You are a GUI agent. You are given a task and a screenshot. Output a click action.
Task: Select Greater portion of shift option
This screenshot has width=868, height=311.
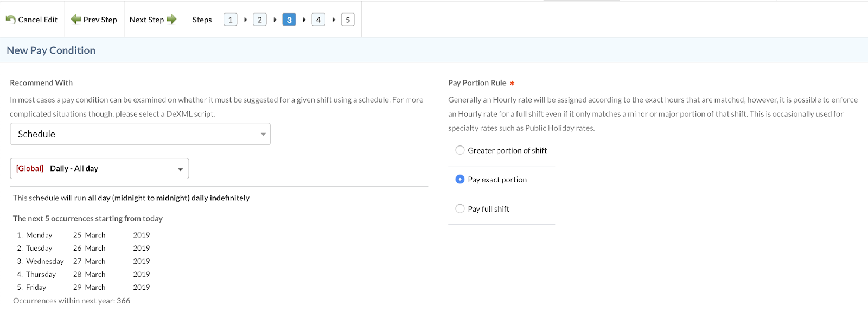(x=460, y=150)
